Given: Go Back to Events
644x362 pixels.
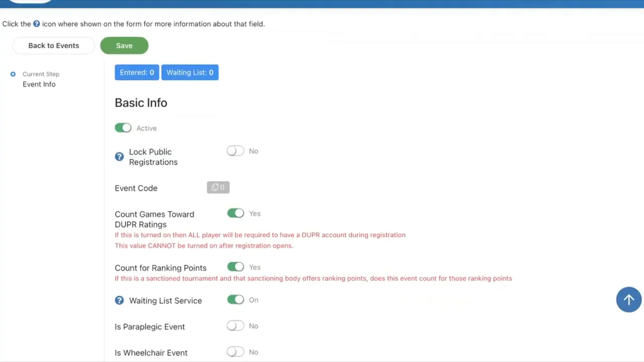Looking at the screenshot, I should [x=53, y=45].
